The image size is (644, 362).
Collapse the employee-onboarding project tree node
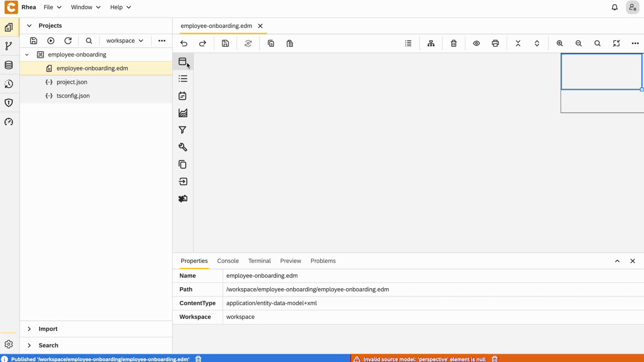(27, 54)
